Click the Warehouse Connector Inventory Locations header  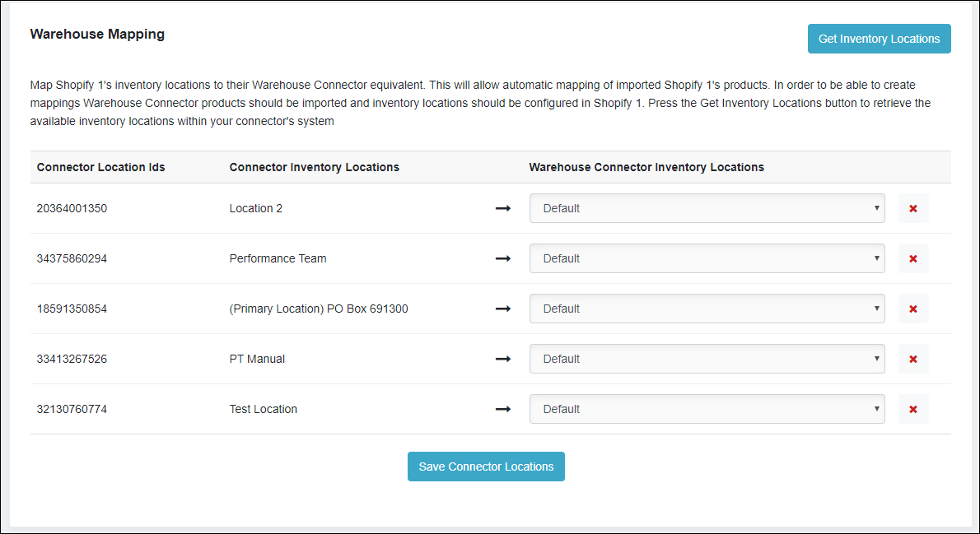coord(646,167)
